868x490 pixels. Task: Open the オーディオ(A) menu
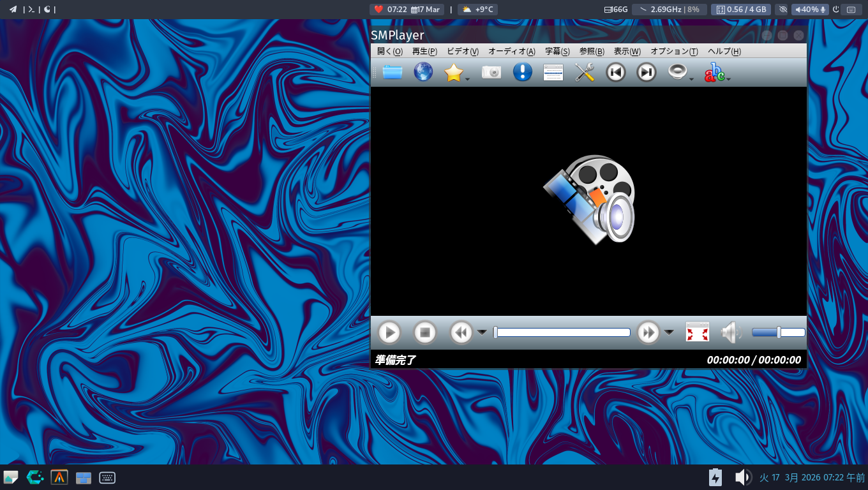pos(512,51)
